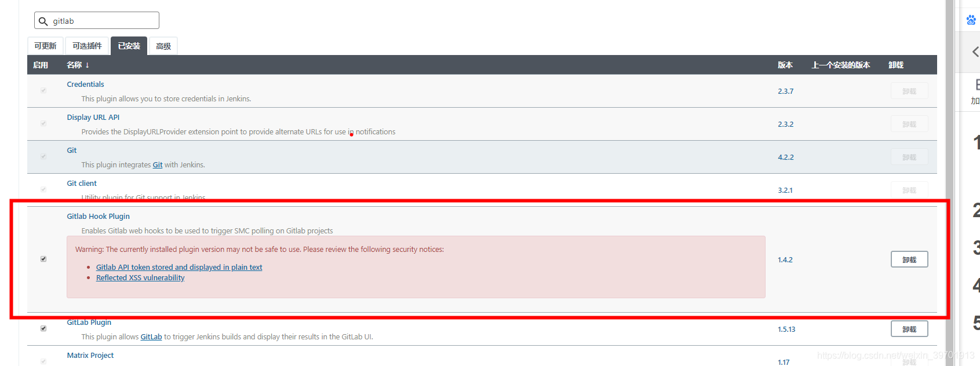980x366 pixels.
Task: Click version 3.2.1 of Git client
Action: tap(785, 191)
